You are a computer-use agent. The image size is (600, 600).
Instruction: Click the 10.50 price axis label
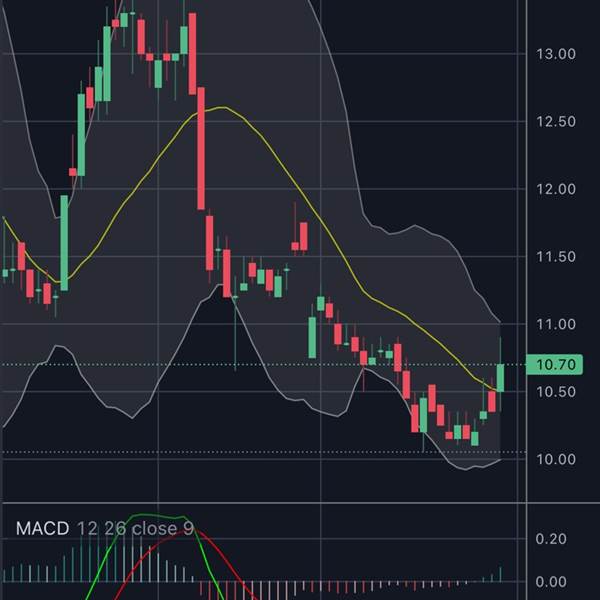click(x=556, y=392)
